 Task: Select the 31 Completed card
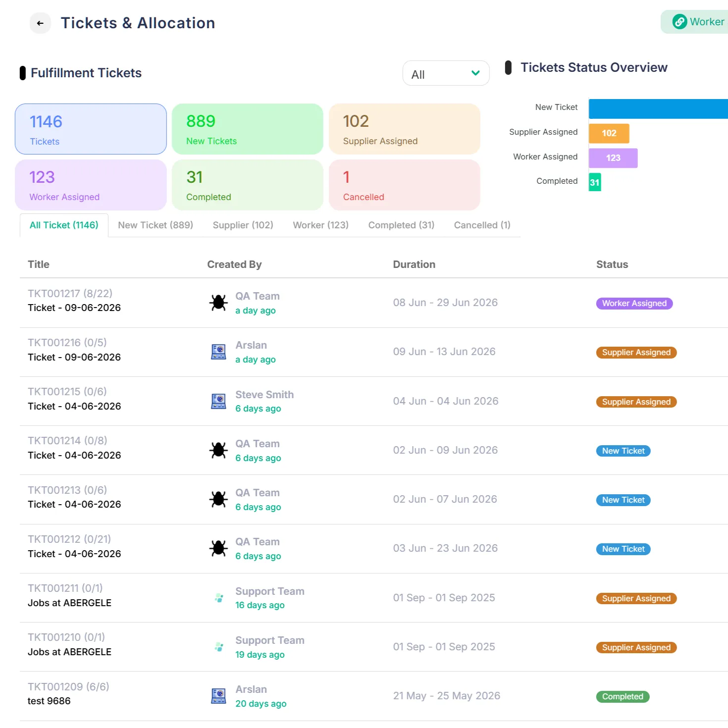click(x=248, y=185)
